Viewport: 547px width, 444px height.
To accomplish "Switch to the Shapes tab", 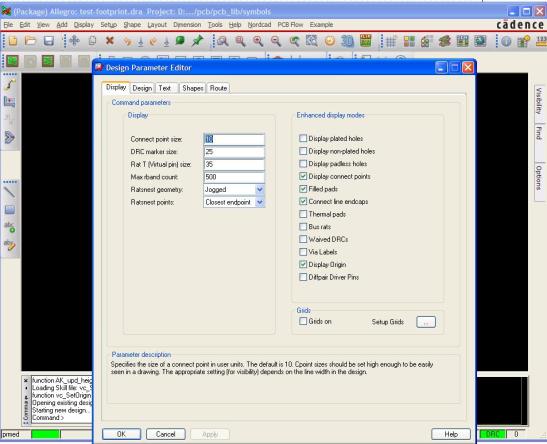I will (193, 88).
